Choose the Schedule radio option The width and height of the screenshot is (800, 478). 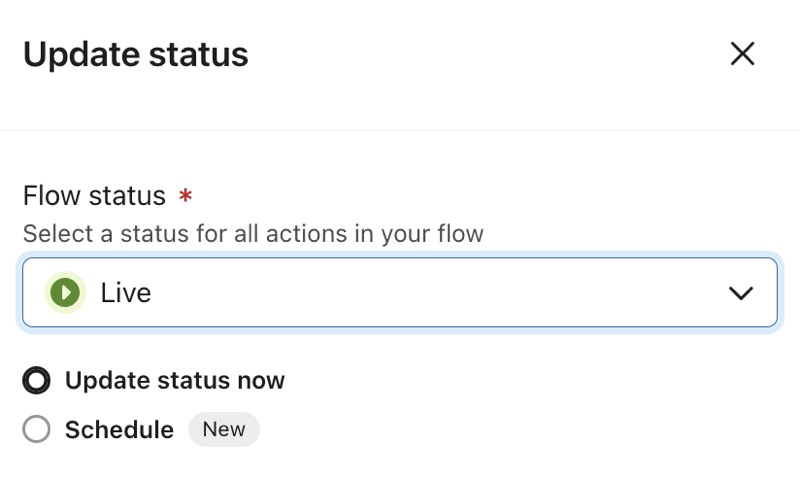(x=37, y=430)
